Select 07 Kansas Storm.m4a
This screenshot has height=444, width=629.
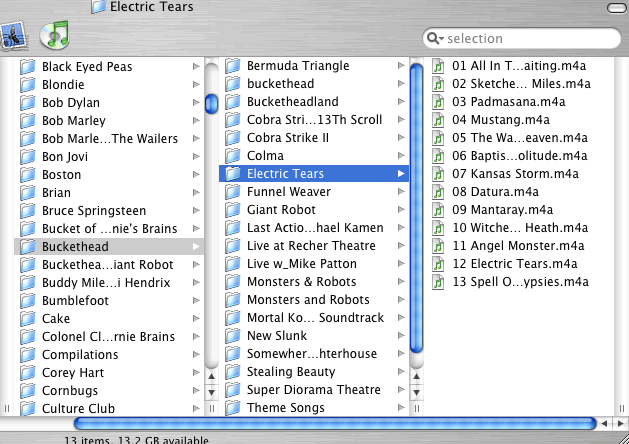pos(519,174)
